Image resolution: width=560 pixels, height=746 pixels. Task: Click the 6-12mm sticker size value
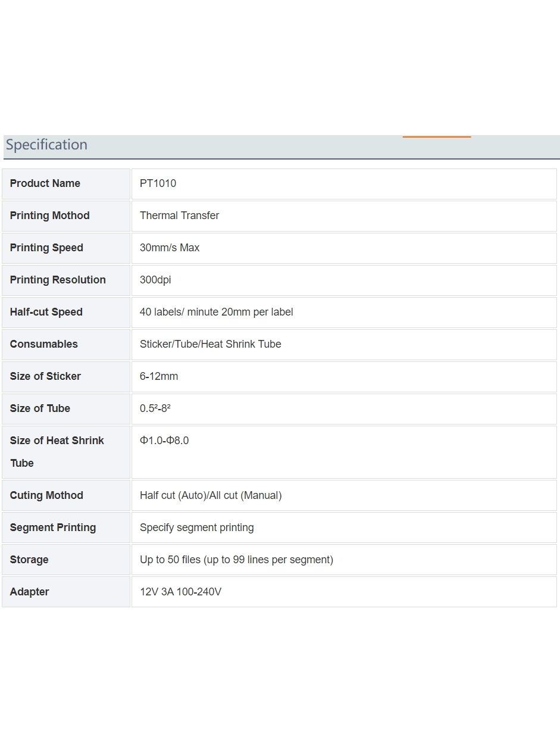click(159, 376)
